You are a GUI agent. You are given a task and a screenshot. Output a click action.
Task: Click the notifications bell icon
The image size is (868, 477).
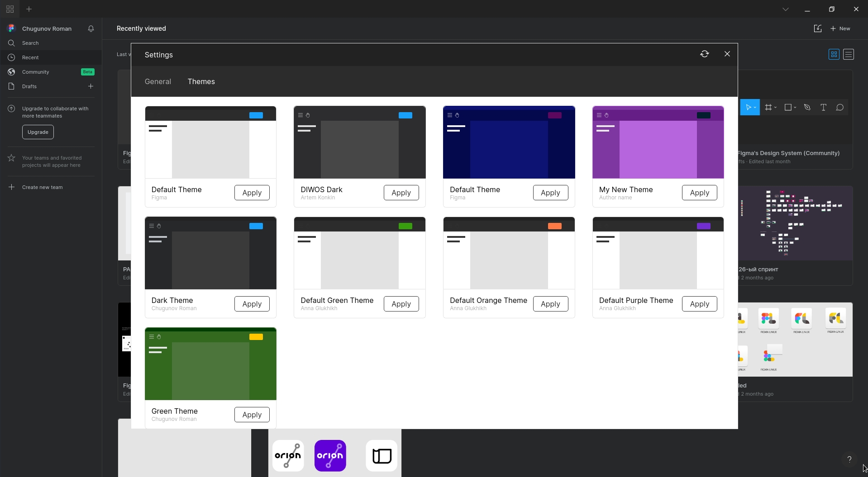91,28
